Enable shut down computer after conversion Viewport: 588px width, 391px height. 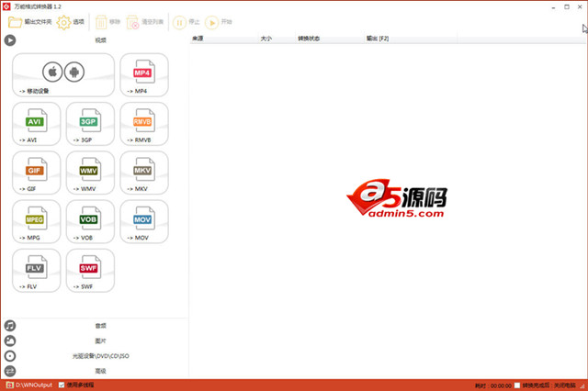click(518, 385)
